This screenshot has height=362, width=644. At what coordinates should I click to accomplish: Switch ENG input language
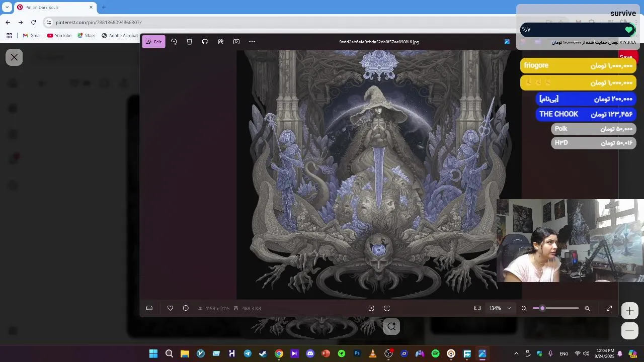pos(564,354)
